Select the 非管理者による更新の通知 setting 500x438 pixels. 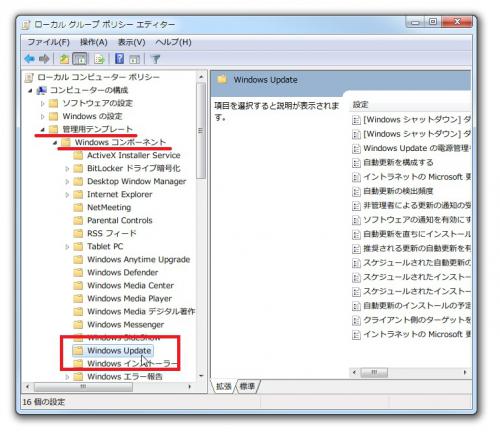tap(417, 206)
